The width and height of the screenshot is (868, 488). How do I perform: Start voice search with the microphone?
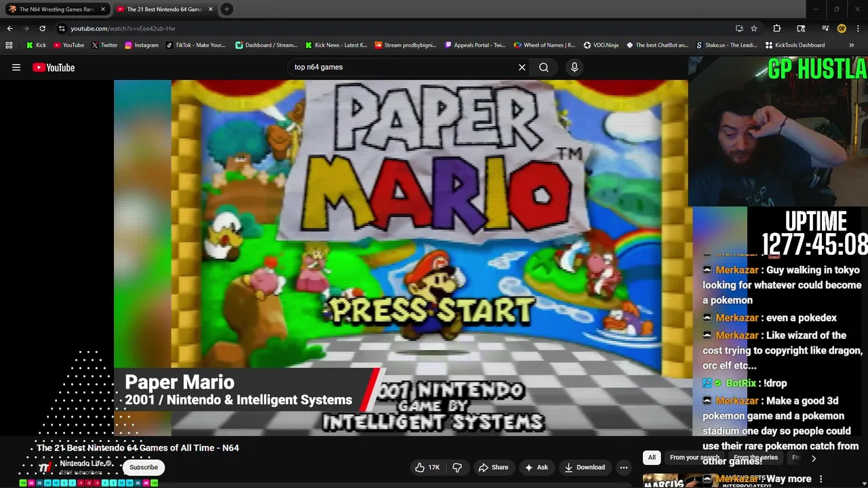574,67
